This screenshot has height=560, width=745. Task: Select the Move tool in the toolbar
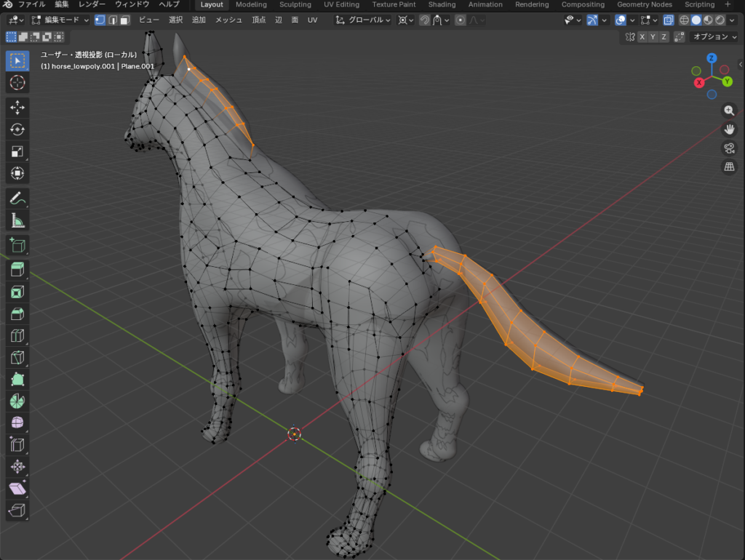(x=17, y=107)
